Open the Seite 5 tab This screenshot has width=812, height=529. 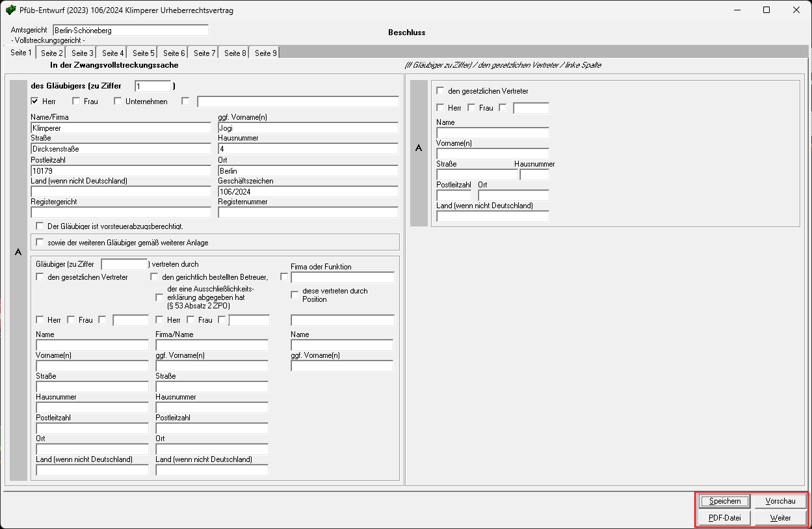pos(143,53)
